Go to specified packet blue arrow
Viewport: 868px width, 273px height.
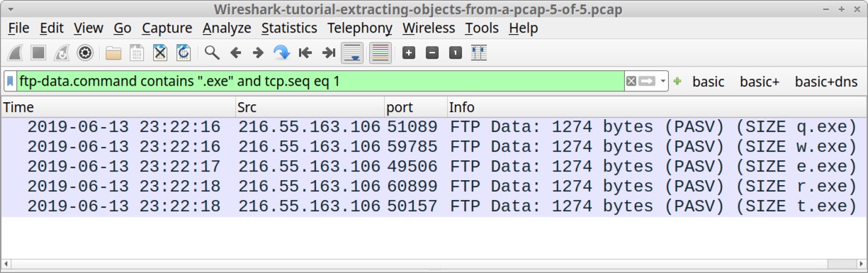[281, 52]
